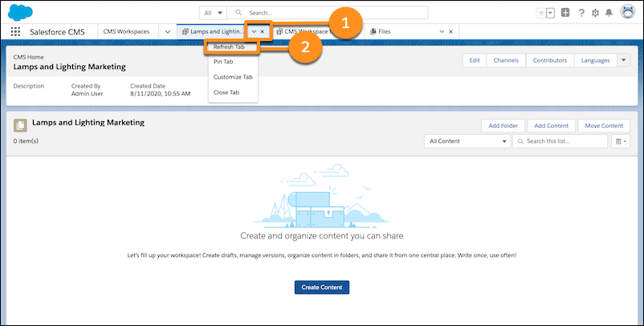This screenshot has height=326, width=644.
Task: Open the table display settings icon
Action: [x=620, y=141]
